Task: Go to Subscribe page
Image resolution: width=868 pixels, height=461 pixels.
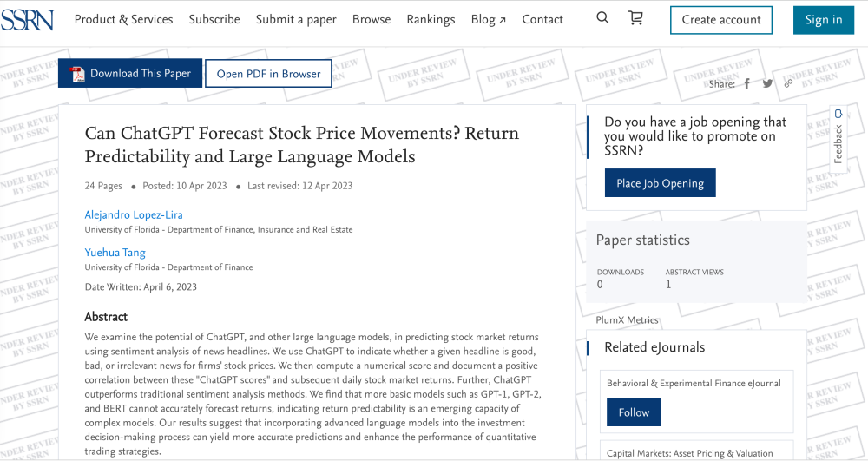Action: (214, 19)
